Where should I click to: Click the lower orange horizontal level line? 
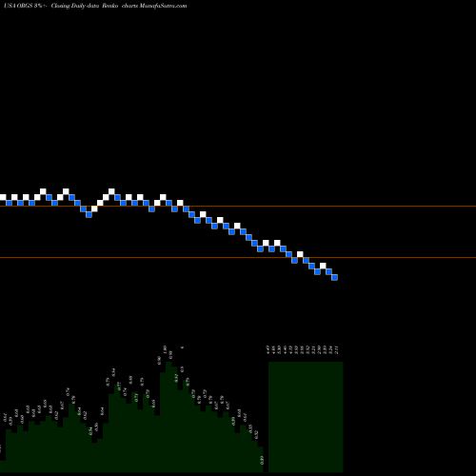tap(238, 257)
